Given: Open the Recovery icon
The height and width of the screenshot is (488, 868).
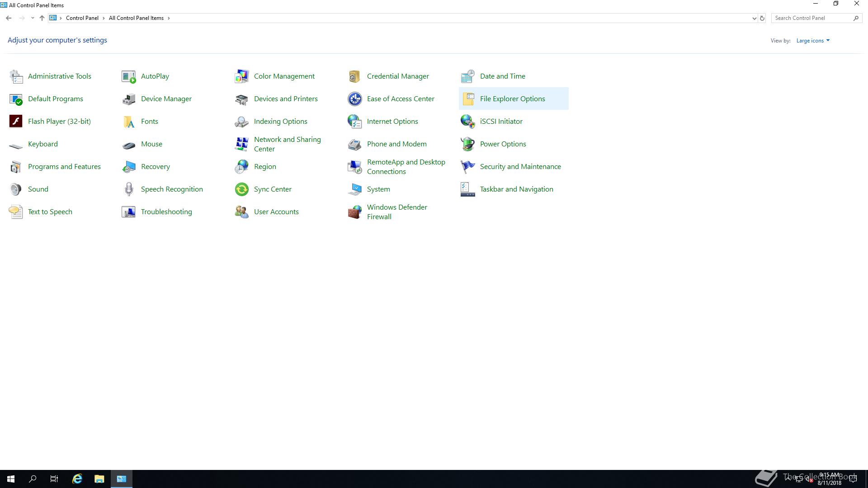Looking at the screenshot, I should [129, 167].
